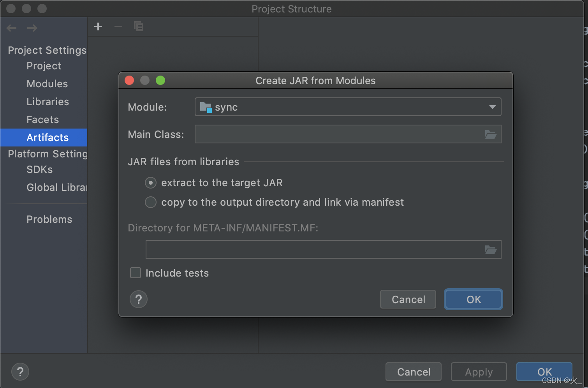Image resolution: width=588 pixels, height=388 pixels.
Task: Click the copy artifact icon
Action: 139,26
